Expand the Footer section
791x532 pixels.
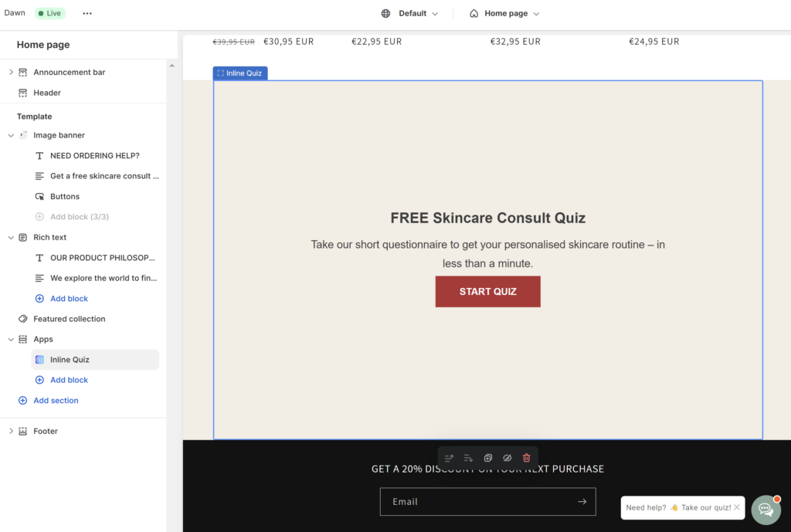[10, 431]
